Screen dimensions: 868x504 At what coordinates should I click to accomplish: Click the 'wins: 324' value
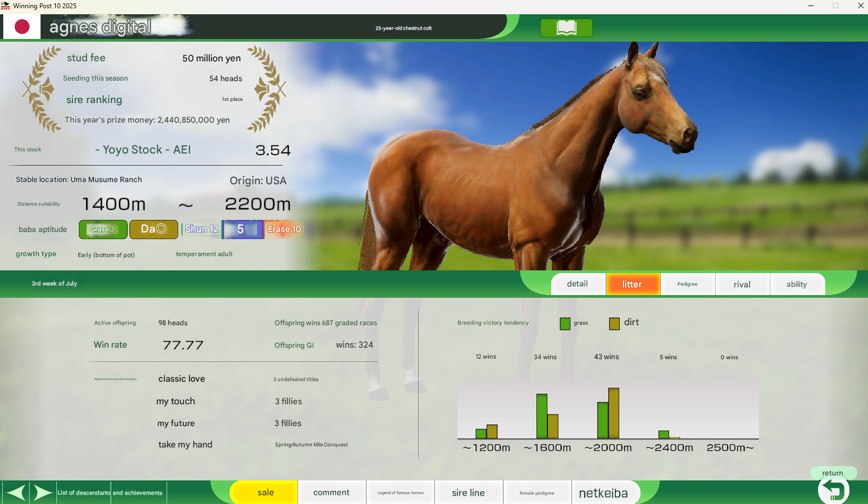pos(355,344)
